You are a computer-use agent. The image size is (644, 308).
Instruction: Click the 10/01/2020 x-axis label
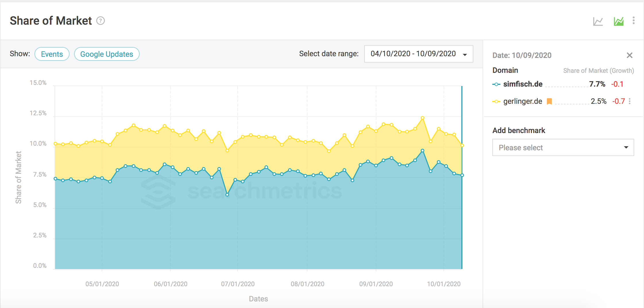coord(444,284)
